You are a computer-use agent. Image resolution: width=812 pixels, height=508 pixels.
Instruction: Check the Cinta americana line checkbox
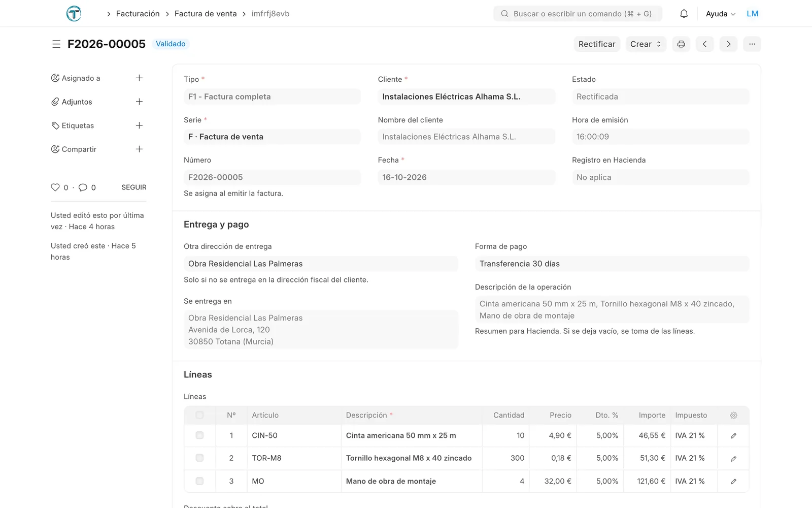(199, 435)
